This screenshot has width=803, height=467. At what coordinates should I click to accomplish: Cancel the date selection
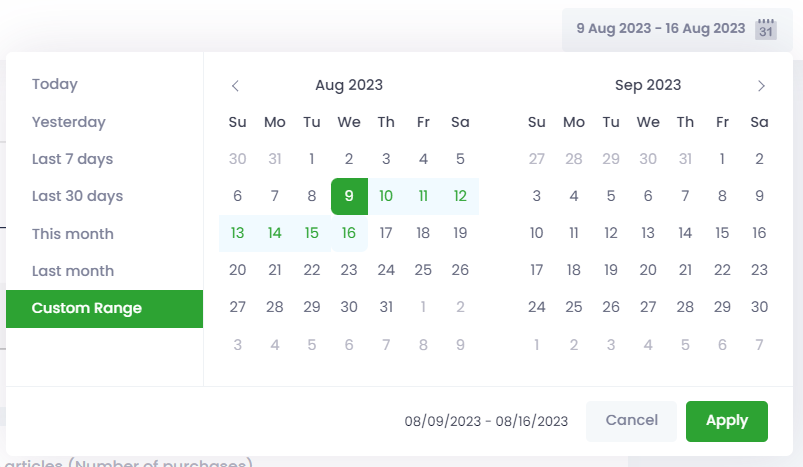click(632, 421)
